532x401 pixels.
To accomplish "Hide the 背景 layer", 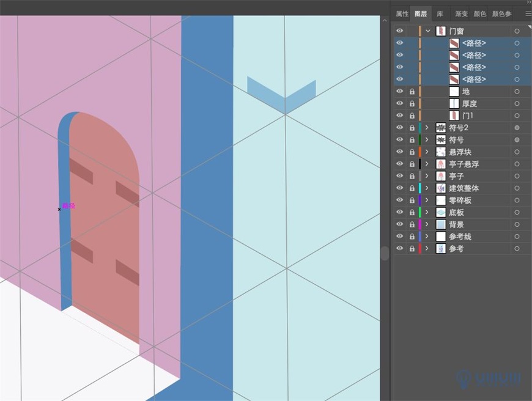I will [399, 224].
